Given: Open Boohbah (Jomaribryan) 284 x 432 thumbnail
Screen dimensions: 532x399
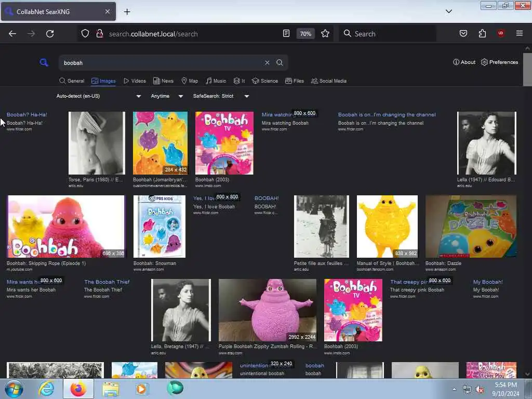Looking at the screenshot, I should click(160, 143).
